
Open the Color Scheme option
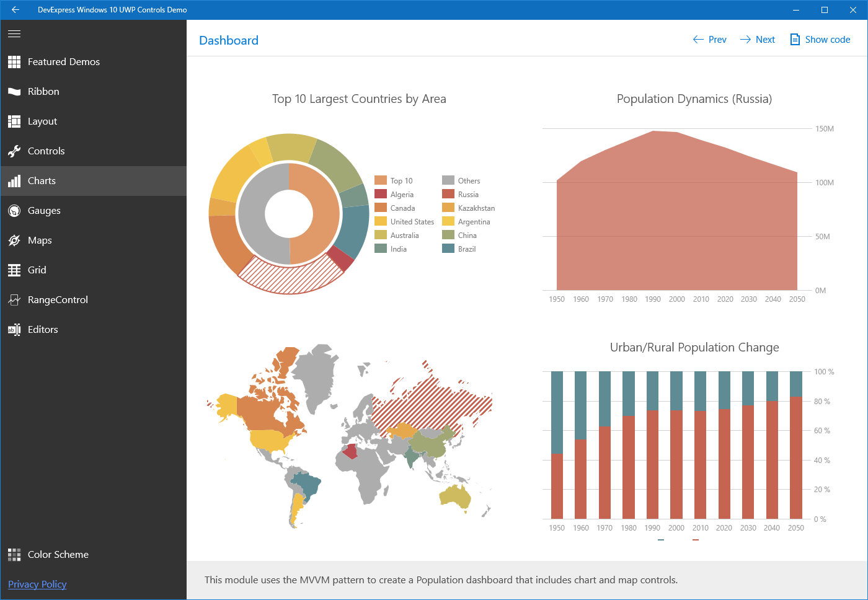click(x=58, y=555)
